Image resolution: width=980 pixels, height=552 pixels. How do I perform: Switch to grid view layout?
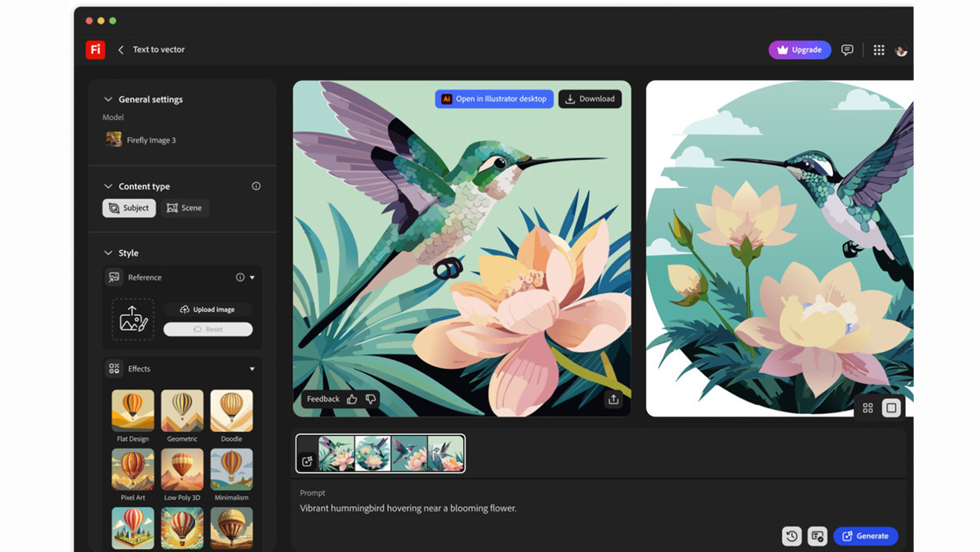[x=868, y=407]
